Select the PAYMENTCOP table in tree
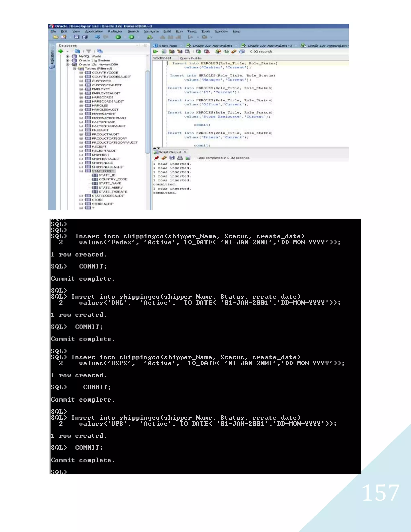This screenshot has width=411, height=532. 103,122
